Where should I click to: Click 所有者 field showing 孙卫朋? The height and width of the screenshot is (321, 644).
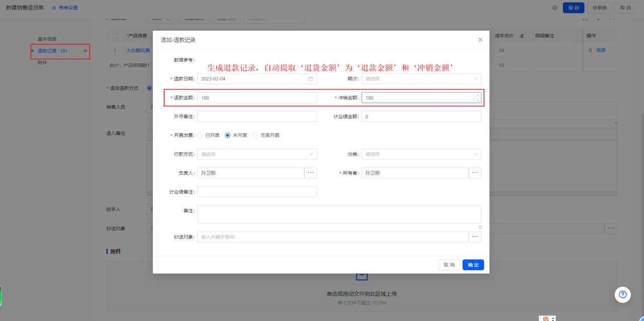pos(415,173)
